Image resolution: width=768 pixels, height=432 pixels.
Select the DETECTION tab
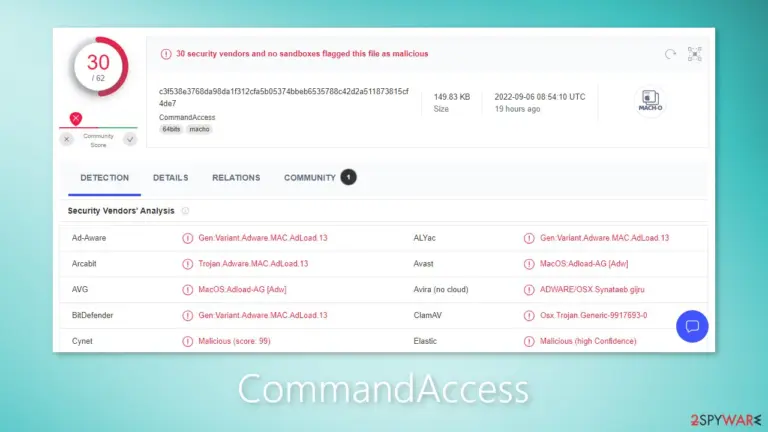click(x=104, y=178)
